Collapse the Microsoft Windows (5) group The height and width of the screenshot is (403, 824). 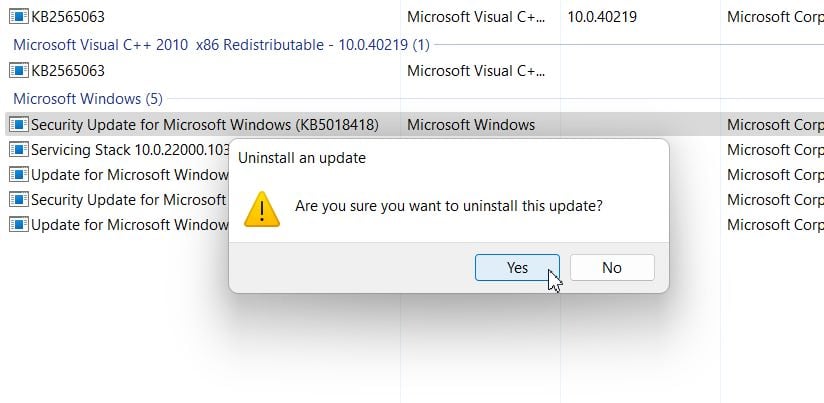pos(86,99)
